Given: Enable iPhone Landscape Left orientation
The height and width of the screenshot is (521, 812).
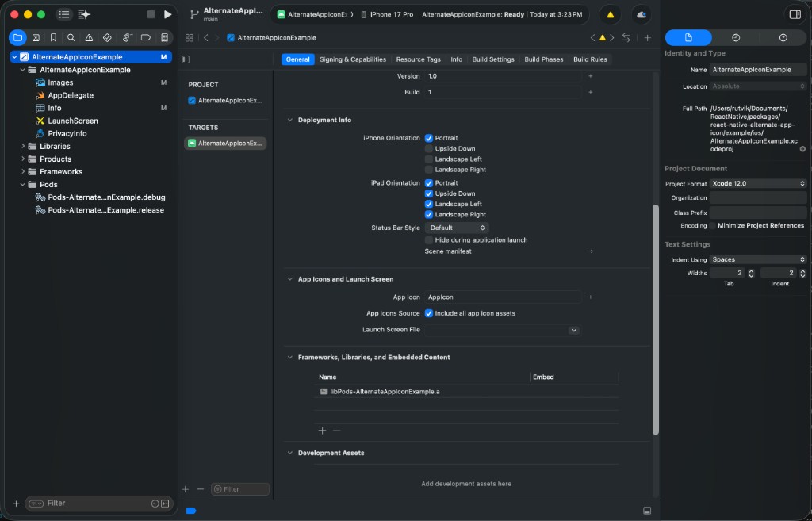Looking at the screenshot, I should (429, 159).
